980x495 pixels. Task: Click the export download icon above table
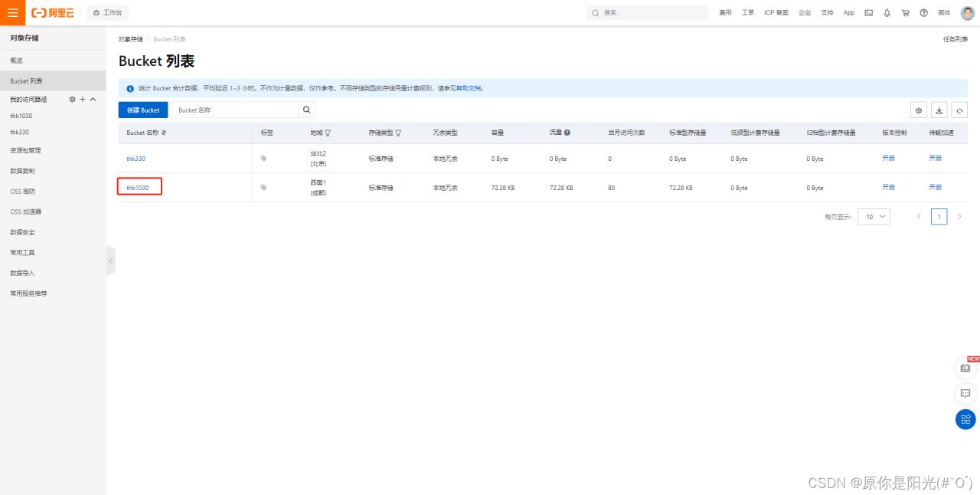click(939, 110)
